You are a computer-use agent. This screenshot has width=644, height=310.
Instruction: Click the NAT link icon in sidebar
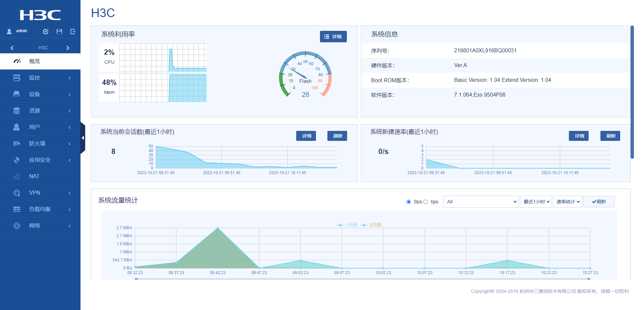[x=16, y=176]
